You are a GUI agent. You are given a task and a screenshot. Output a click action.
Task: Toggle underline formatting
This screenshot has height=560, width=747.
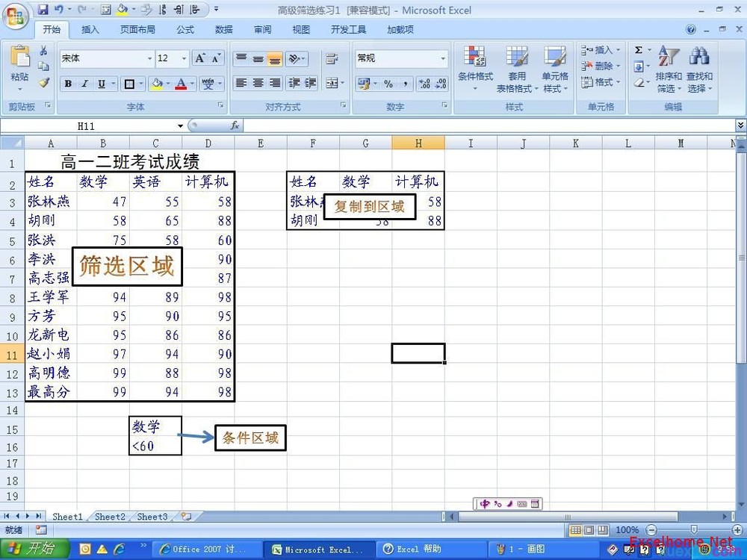pos(101,84)
